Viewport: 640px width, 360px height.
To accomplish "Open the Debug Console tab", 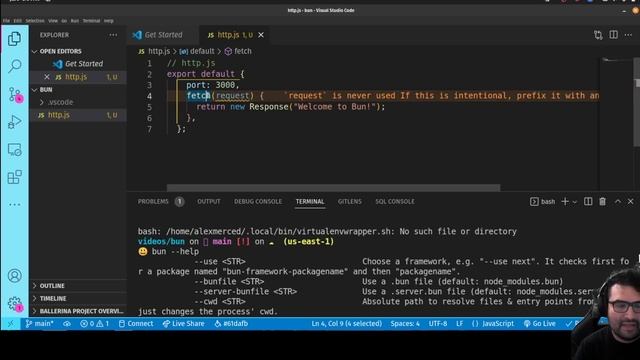I will tap(258, 202).
